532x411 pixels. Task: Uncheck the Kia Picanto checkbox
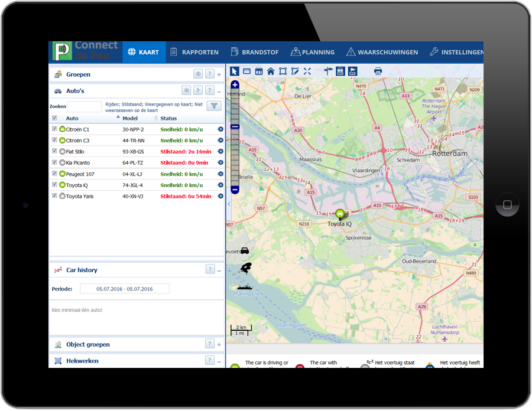click(x=54, y=162)
